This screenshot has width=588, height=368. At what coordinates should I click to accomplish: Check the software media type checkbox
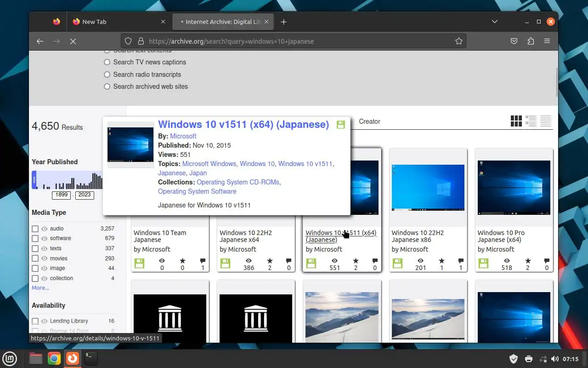click(x=35, y=238)
